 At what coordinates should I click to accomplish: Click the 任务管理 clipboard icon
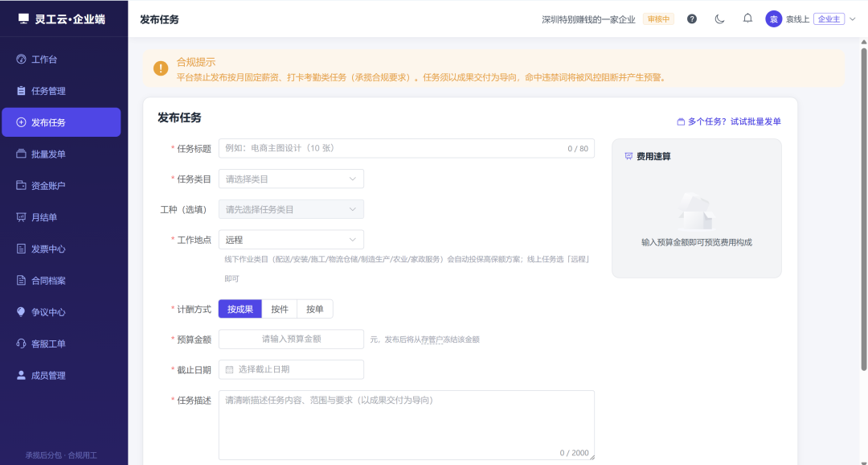click(x=21, y=91)
